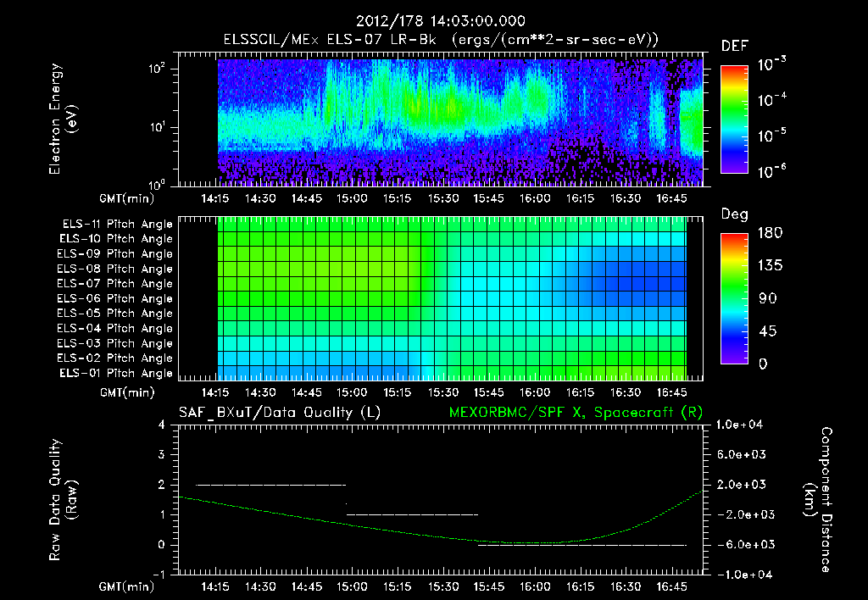Click the white data quality segment at level 2
Viewport: 868px width, 600px height.
270,485
